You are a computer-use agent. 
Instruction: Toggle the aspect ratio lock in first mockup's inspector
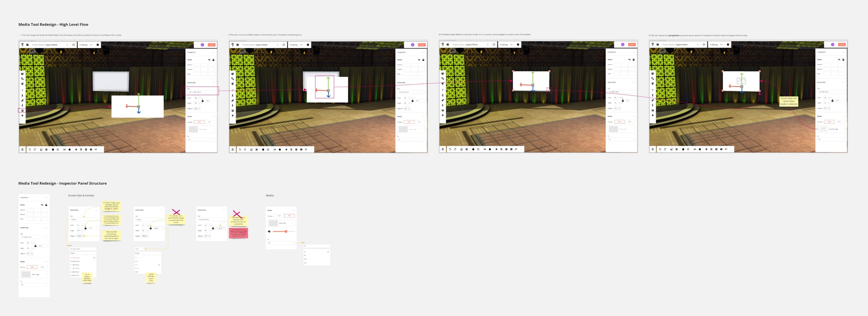click(203, 101)
